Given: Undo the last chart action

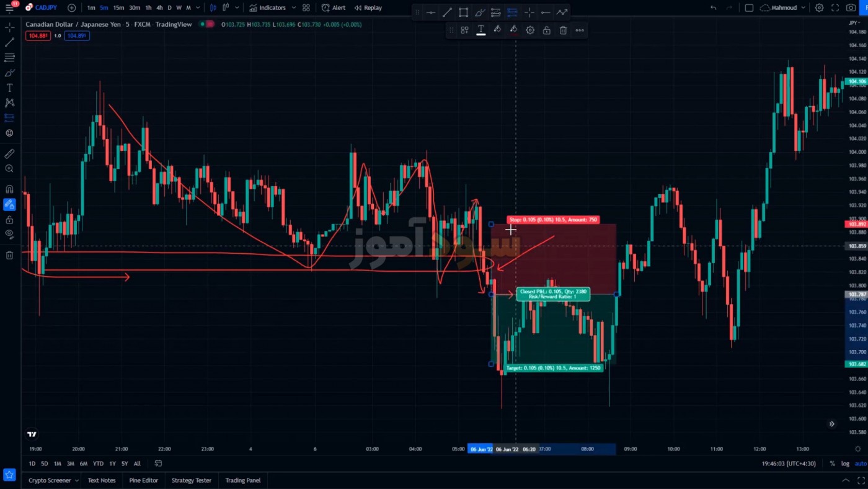Looking at the screenshot, I should [x=713, y=7].
